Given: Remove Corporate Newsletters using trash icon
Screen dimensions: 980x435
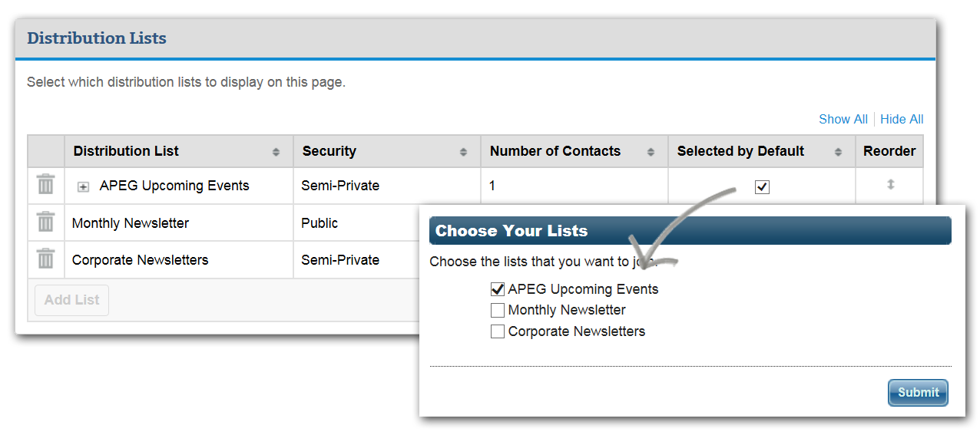Looking at the screenshot, I should click(46, 259).
